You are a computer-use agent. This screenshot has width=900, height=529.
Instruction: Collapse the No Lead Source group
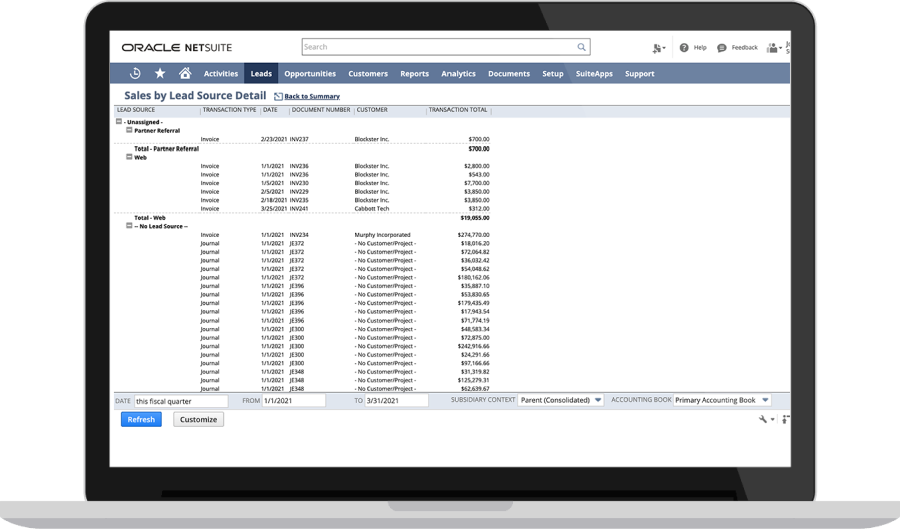[129, 226]
